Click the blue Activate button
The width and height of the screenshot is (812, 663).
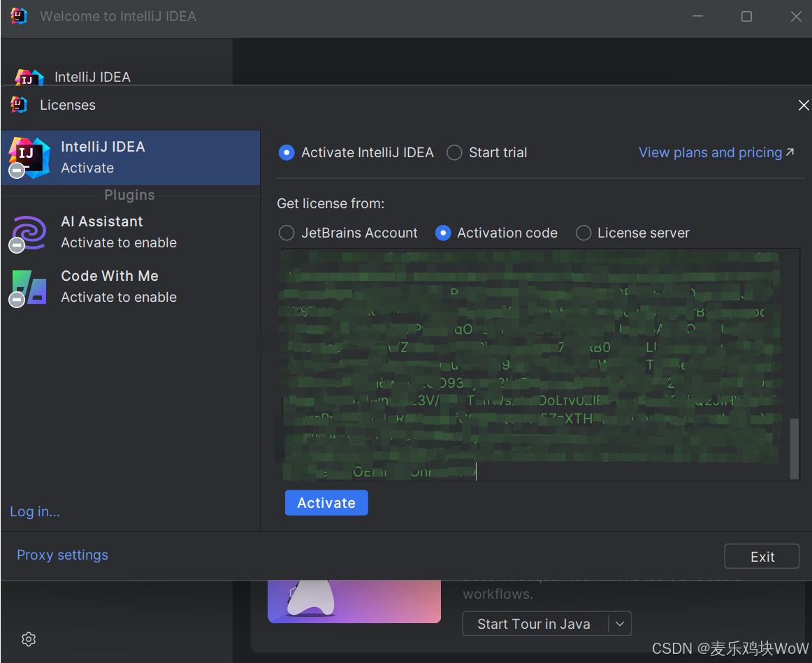click(326, 502)
